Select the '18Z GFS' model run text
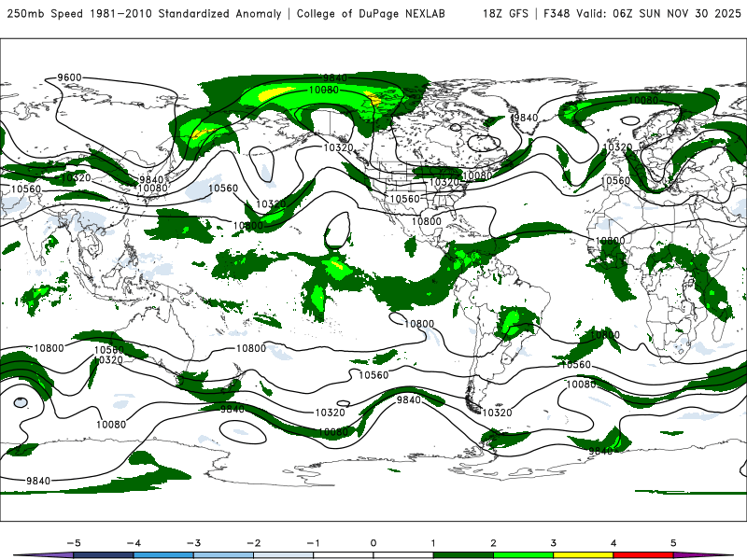 pyautogui.click(x=505, y=13)
